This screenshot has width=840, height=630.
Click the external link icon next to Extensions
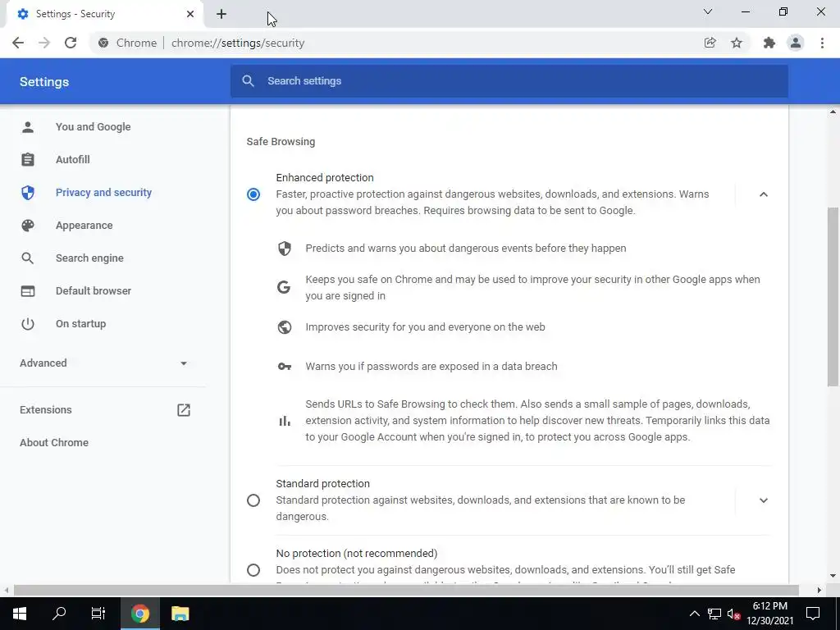(183, 410)
